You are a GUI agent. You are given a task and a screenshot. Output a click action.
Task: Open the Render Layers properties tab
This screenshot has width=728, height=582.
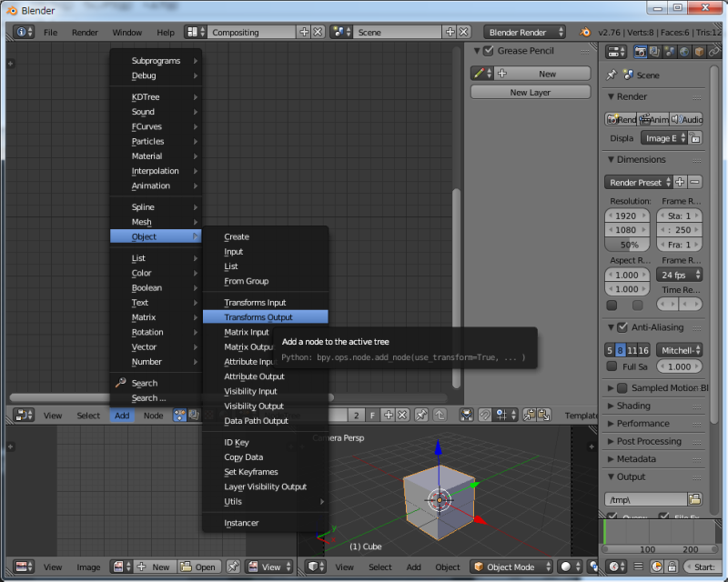point(654,52)
